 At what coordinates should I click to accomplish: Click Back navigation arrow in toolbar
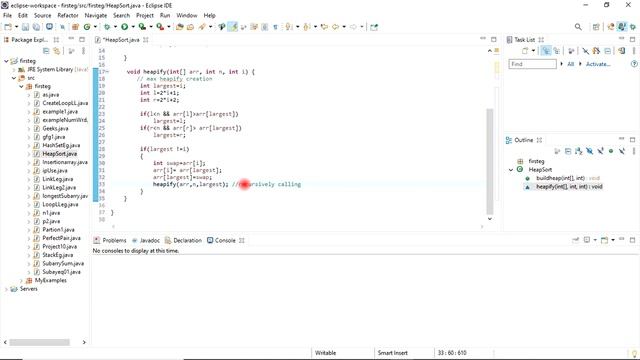click(336, 27)
